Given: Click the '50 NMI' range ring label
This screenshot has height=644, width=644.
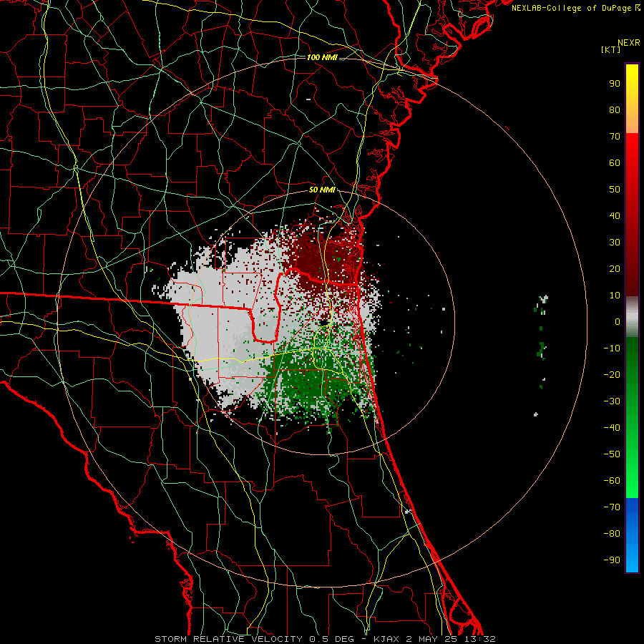Looking at the screenshot, I should pyautogui.click(x=322, y=190).
